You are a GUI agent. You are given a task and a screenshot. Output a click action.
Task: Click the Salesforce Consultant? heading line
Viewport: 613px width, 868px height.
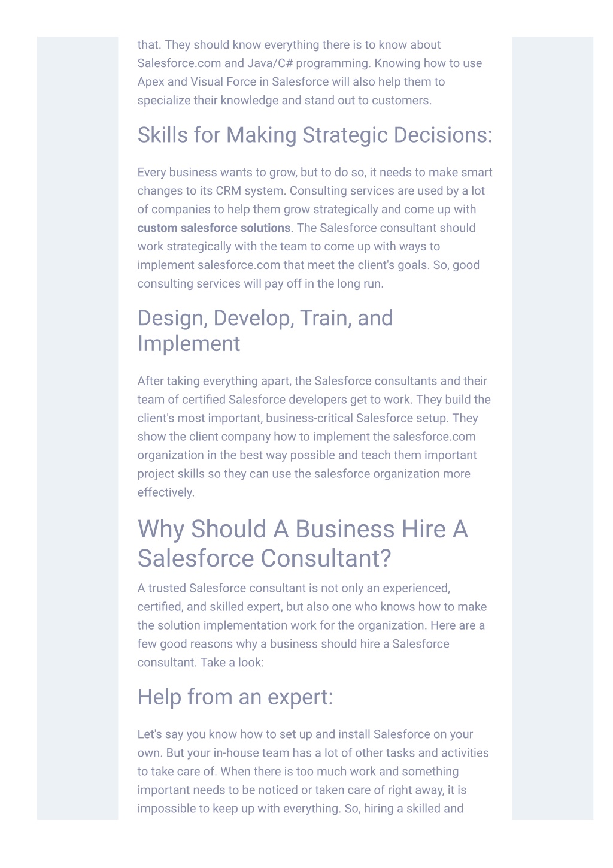point(264,558)
